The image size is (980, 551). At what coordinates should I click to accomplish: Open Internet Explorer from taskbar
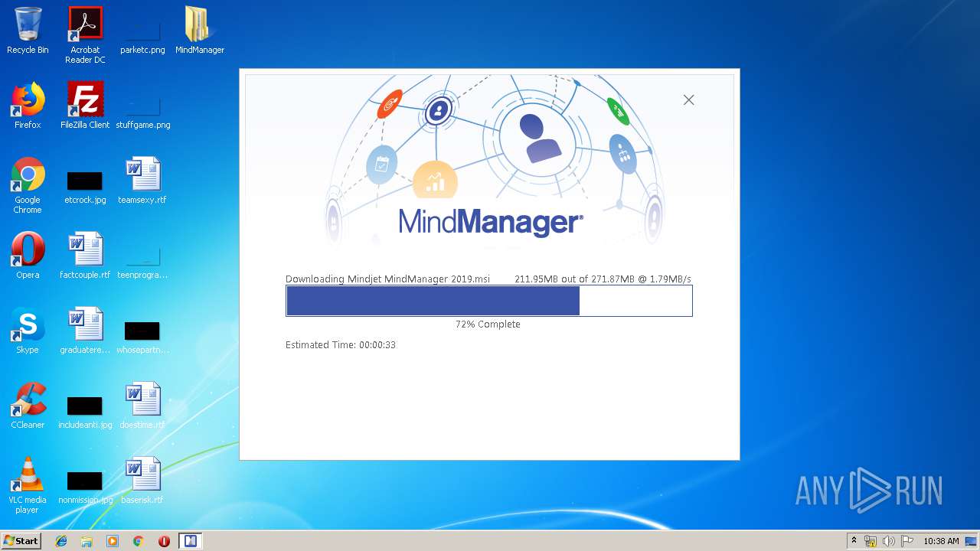(61, 541)
